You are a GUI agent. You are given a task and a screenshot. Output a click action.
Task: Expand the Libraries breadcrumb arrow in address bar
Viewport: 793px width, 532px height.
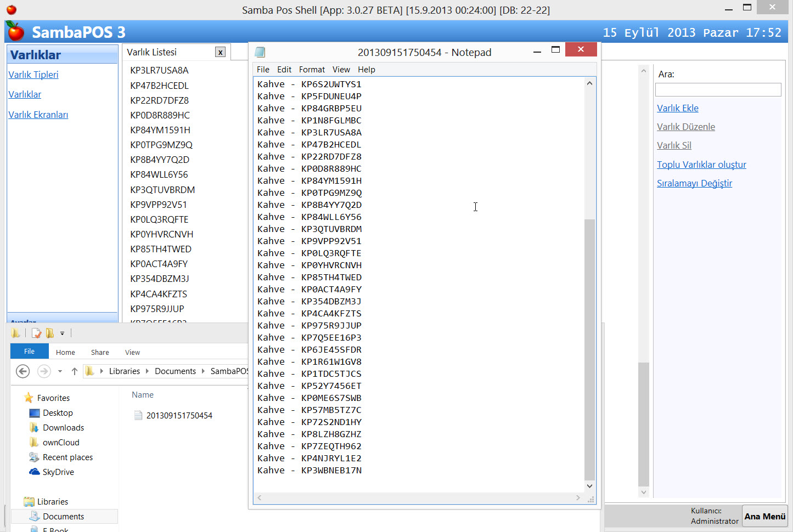click(x=147, y=371)
